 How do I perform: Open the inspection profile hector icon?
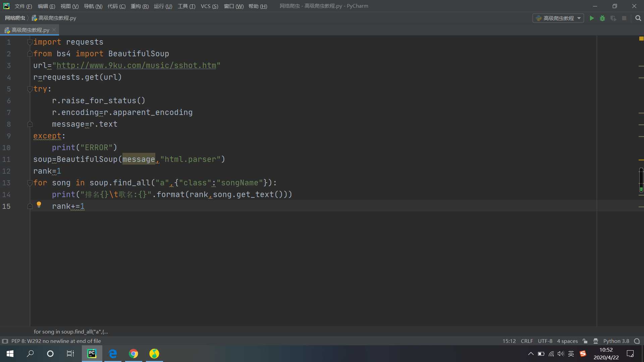tap(596, 341)
